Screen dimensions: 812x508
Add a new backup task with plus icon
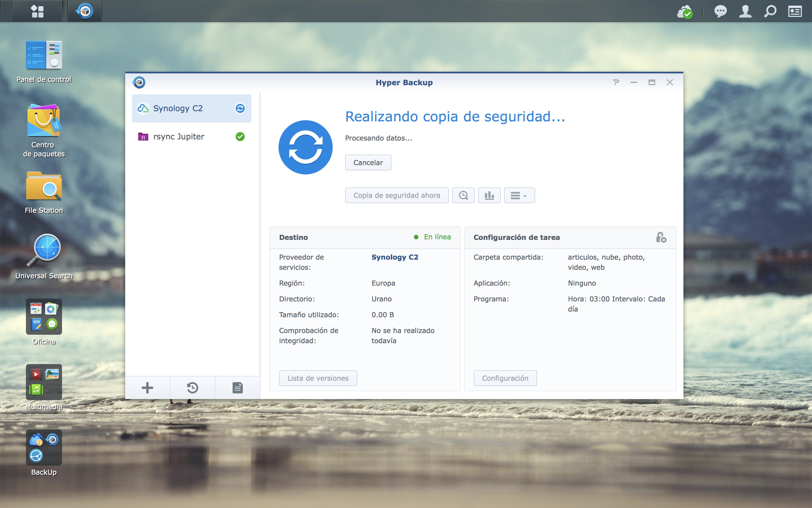pyautogui.click(x=147, y=388)
